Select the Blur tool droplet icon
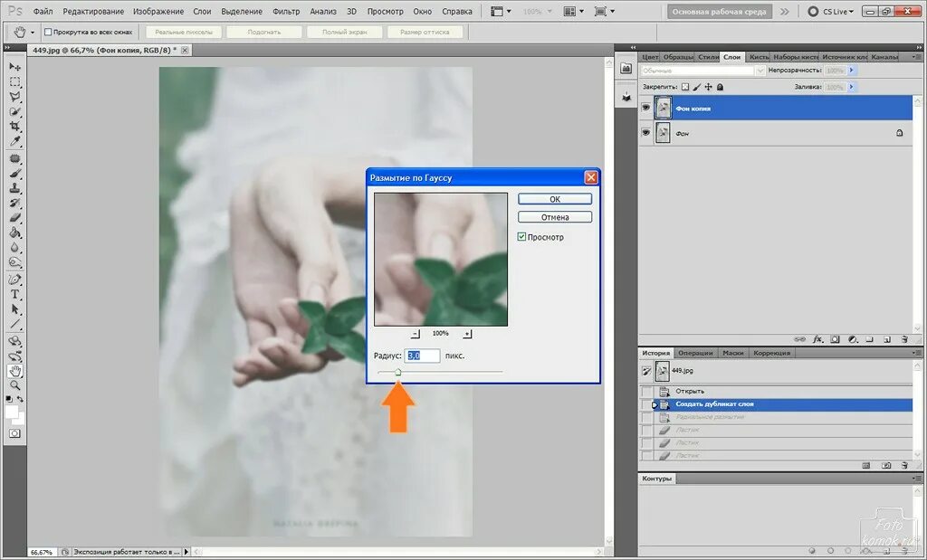Viewport: 927px width, 560px height. (x=14, y=248)
